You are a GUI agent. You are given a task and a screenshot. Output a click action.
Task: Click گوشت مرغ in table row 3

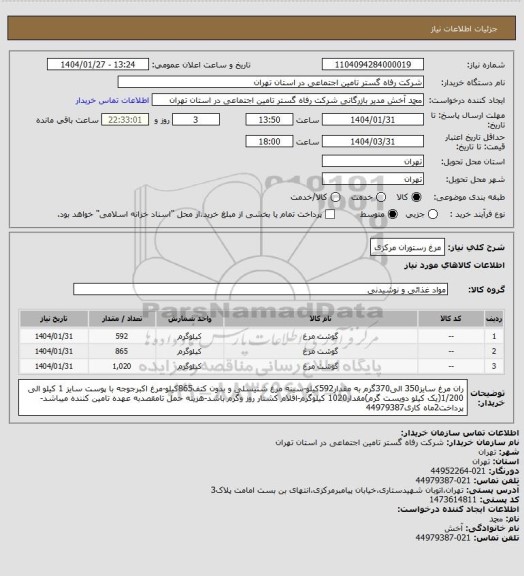tap(320, 366)
